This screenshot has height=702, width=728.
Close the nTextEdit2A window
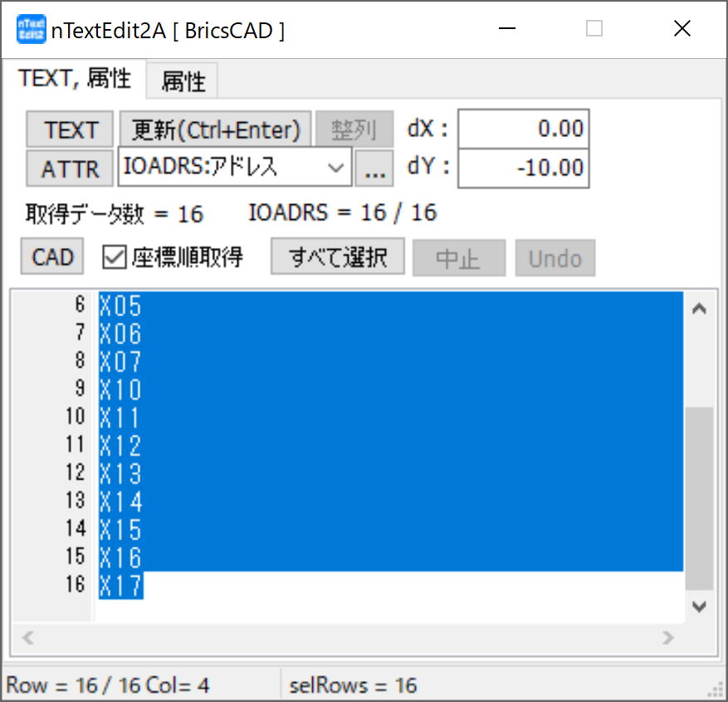click(682, 29)
